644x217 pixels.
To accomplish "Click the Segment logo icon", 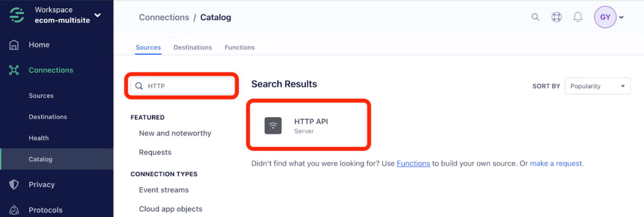I will [x=17, y=15].
